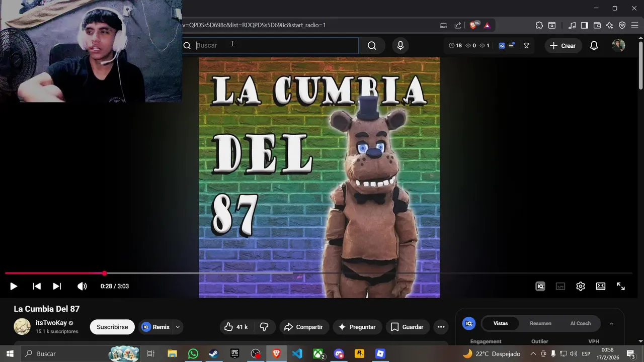
Task: Click the install app icon in address bar
Action: pos(443,25)
